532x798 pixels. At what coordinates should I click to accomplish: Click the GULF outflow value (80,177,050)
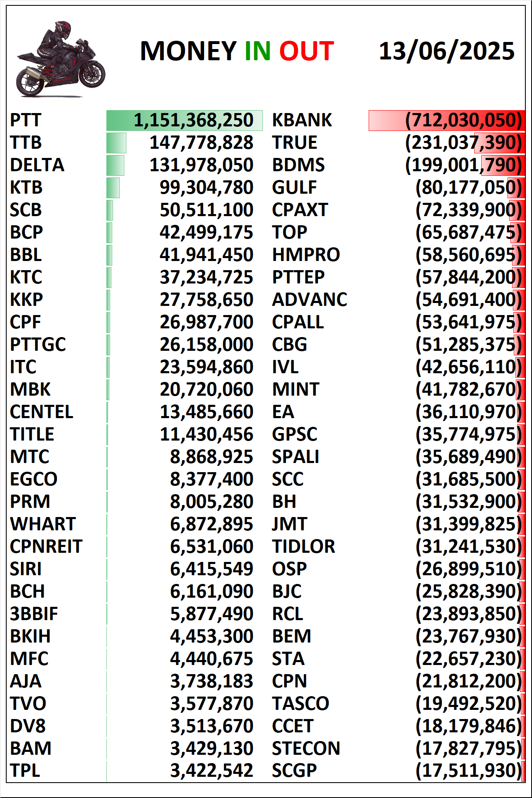pyautogui.click(x=468, y=187)
